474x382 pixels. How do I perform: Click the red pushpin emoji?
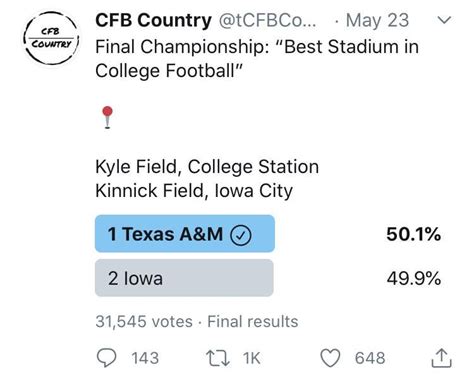pyautogui.click(x=107, y=117)
